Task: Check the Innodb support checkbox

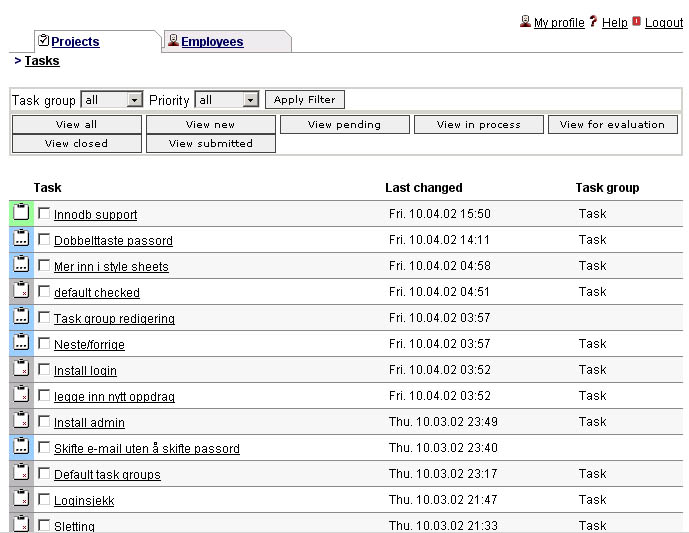Action: (x=44, y=214)
